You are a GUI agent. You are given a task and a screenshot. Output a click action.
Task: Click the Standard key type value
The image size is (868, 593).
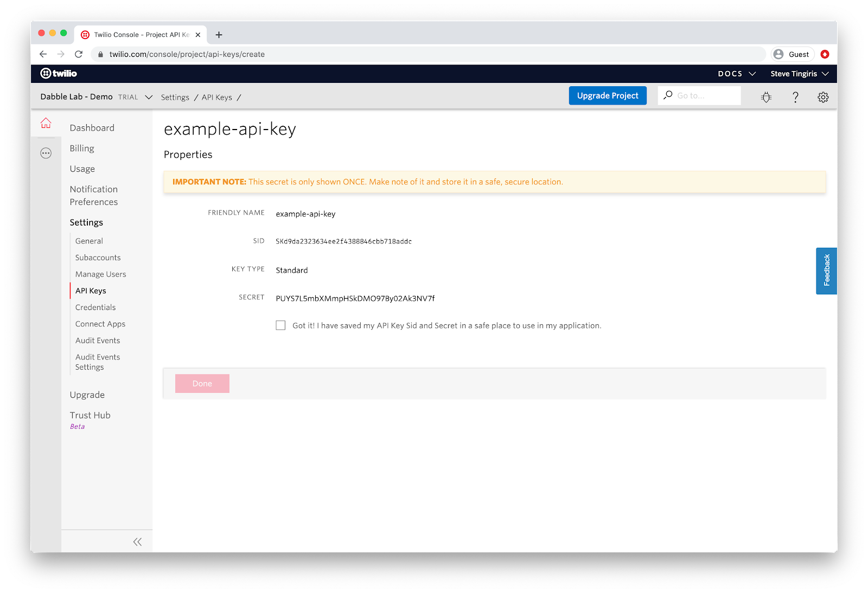click(292, 270)
